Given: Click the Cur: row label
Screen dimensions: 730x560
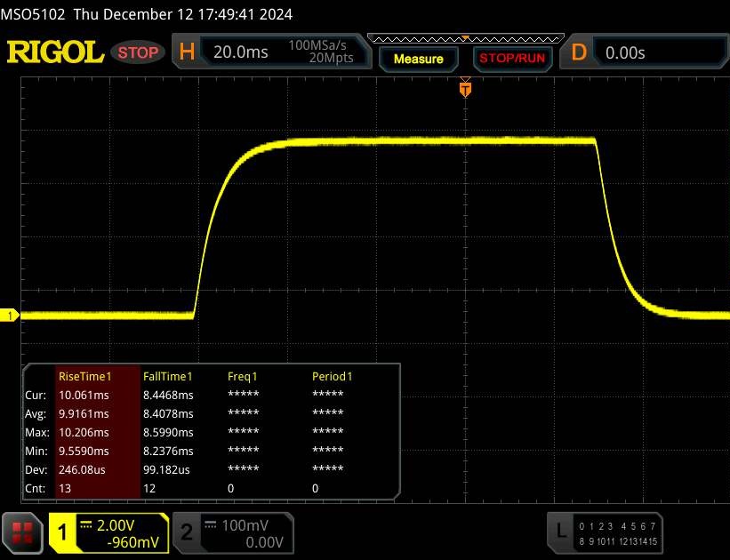Looking at the screenshot, I should coord(36,395).
